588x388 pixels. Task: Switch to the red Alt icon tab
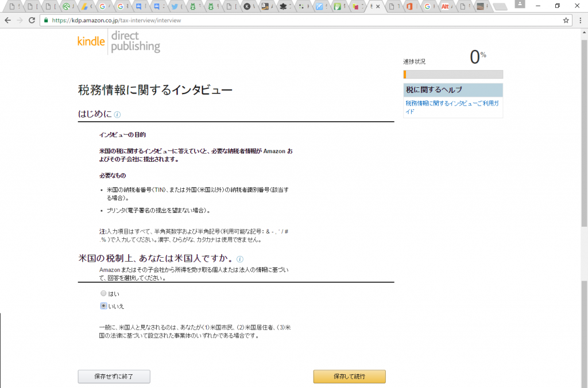[445, 6]
